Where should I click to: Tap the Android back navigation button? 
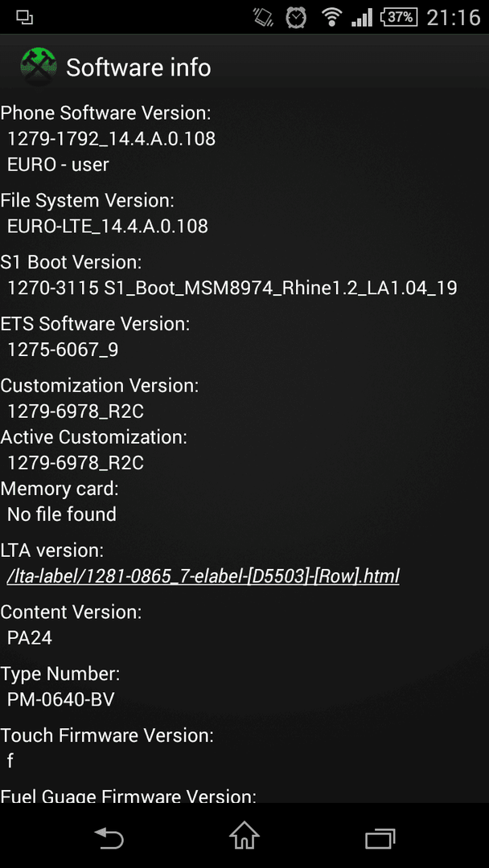coord(109,838)
